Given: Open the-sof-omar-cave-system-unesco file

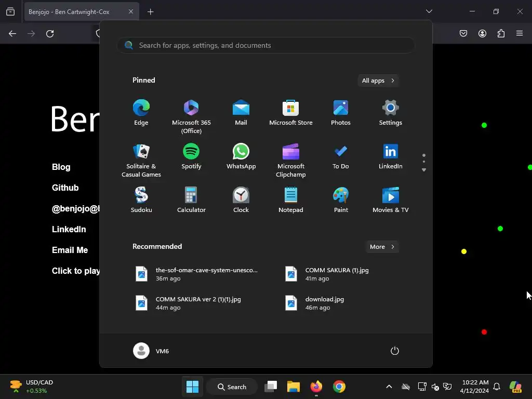Looking at the screenshot, I should [198, 274].
